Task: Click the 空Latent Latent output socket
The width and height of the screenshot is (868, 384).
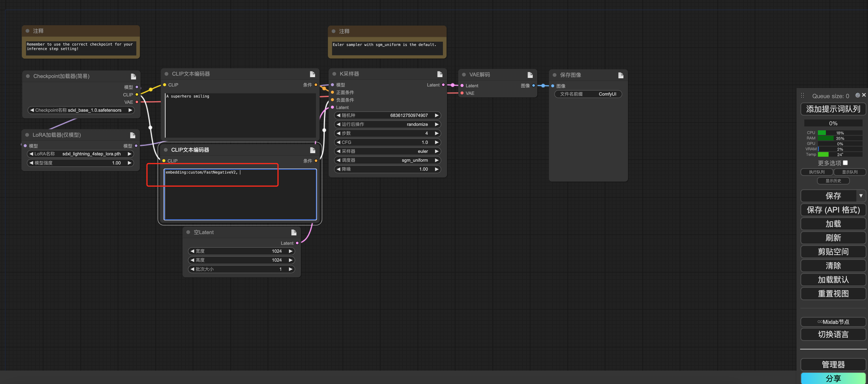Action: (297, 243)
